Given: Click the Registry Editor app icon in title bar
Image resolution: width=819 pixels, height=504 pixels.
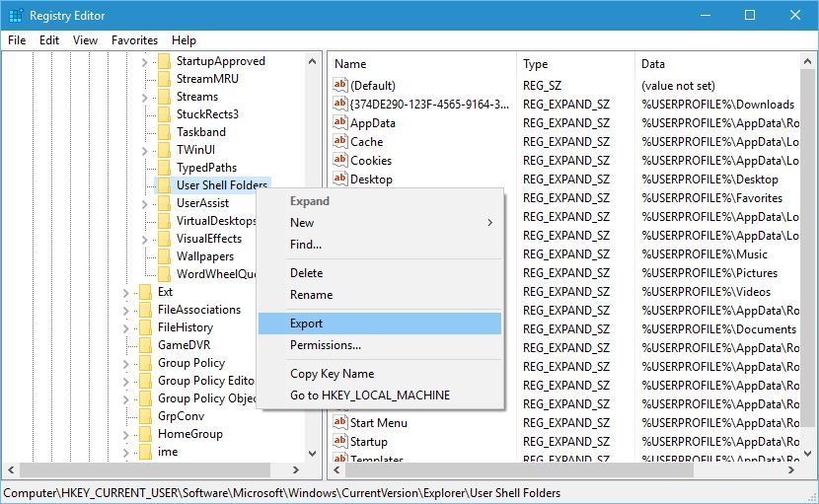Looking at the screenshot, I should (15, 16).
